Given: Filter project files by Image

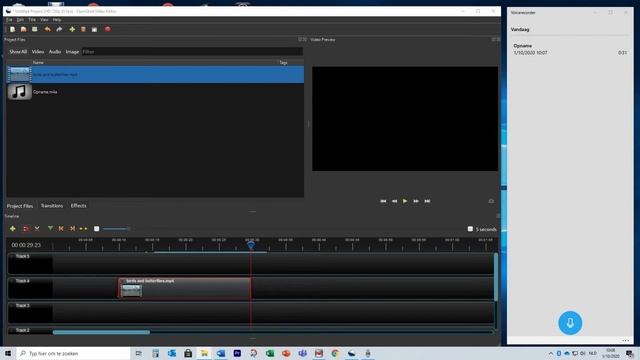Looking at the screenshot, I should 72,52.
